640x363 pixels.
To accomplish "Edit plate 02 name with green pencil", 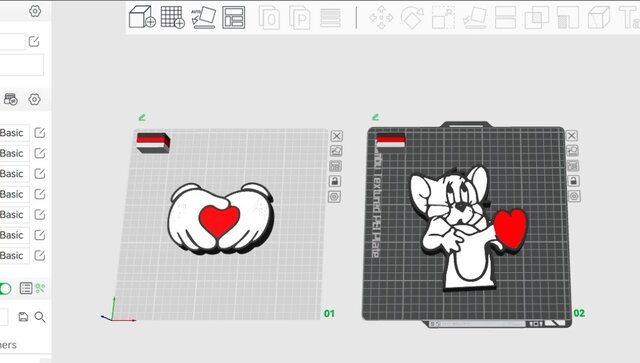I will [x=376, y=118].
